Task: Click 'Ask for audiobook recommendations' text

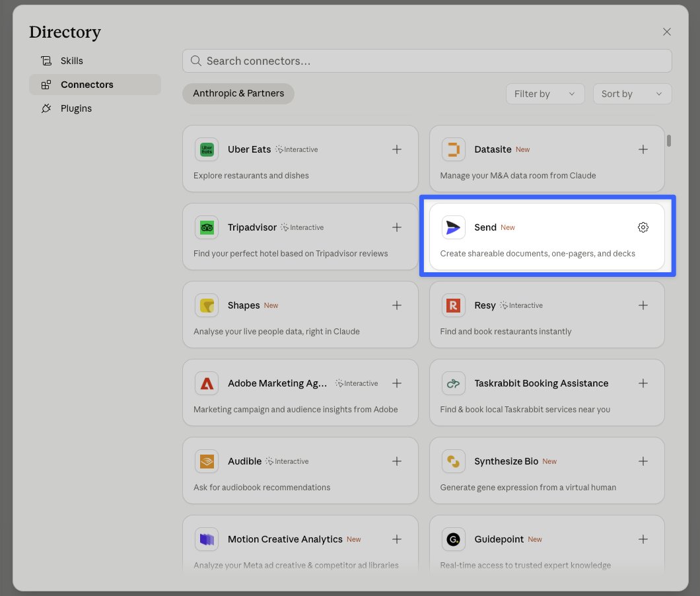Action: (x=262, y=488)
